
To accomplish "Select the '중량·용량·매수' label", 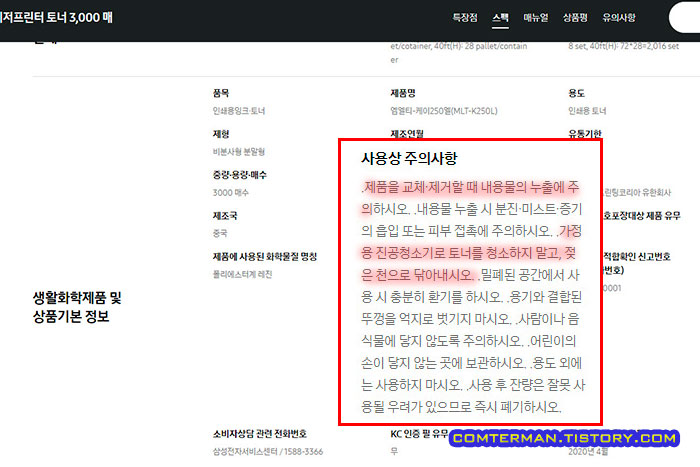I will pos(239,175).
